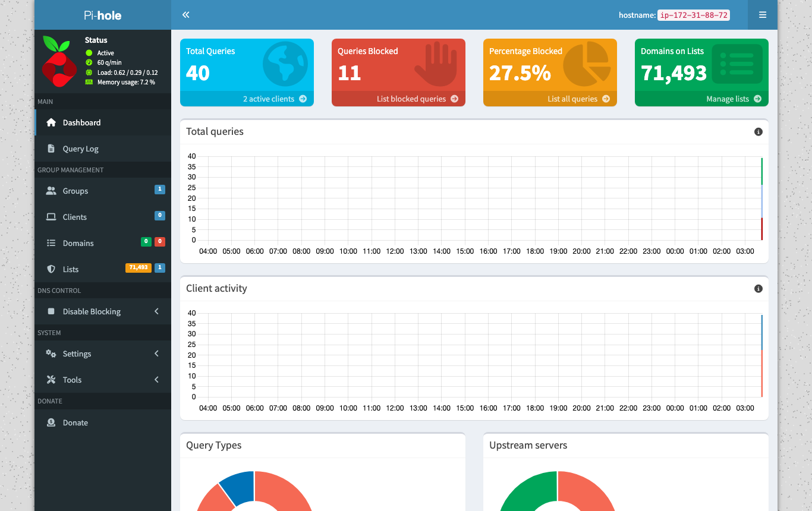This screenshot has width=812, height=511.
Task: Click the red Domains count badge
Action: (x=160, y=242)
